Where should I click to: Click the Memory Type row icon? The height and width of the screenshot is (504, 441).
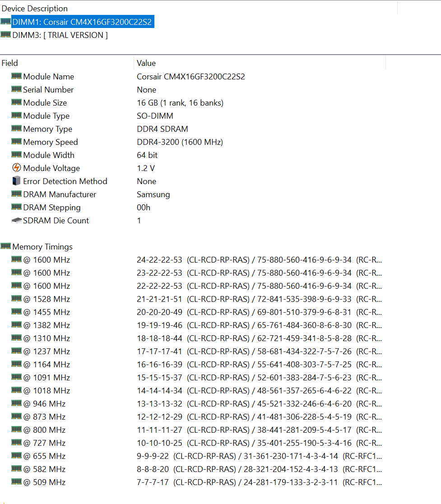click(16, 128)
